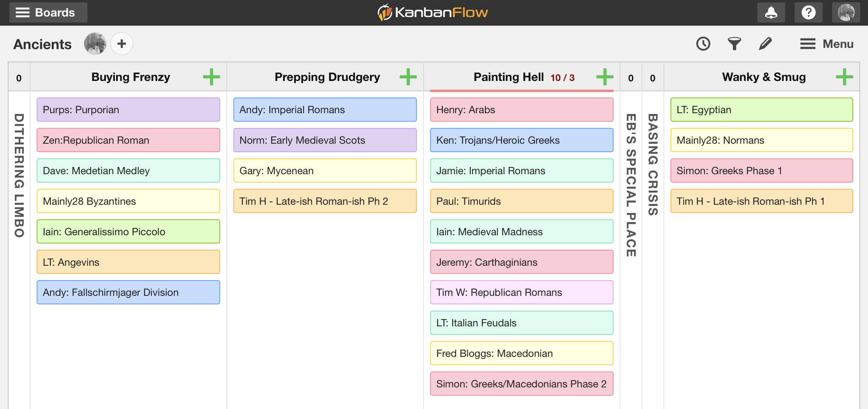Open the Tim H Late-ish Roman-ish Ph 1 card
868x409 pixels.
(762, 201)
